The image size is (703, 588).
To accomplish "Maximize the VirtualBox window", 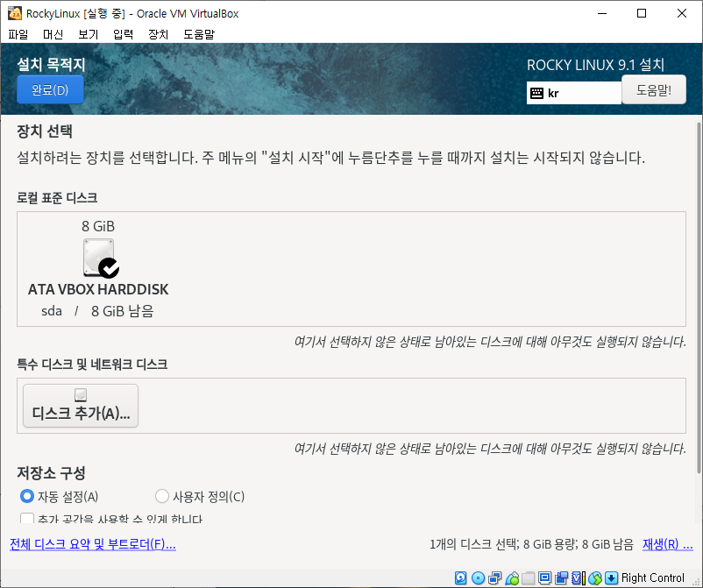I will pyautogui.click(x=642, y=13).
